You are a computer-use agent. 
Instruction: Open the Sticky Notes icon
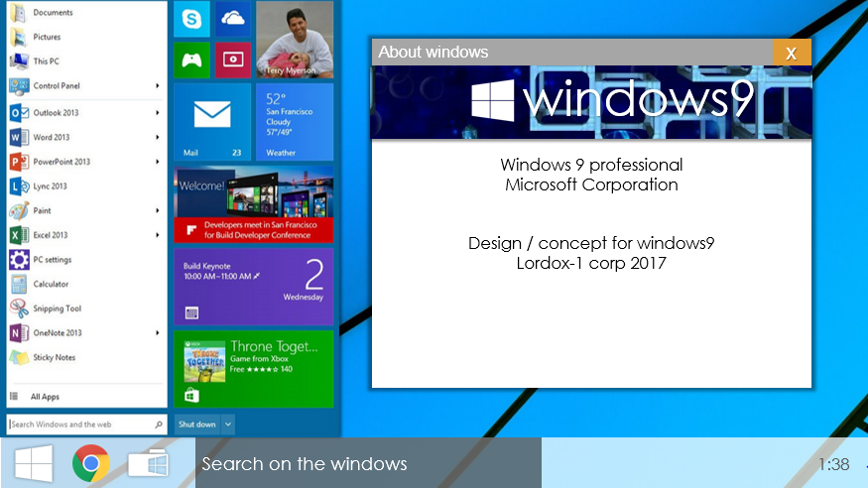[19, 358]
